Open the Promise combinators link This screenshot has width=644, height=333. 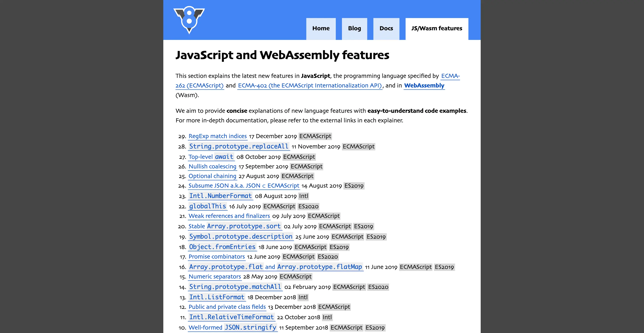coord(217,257)
